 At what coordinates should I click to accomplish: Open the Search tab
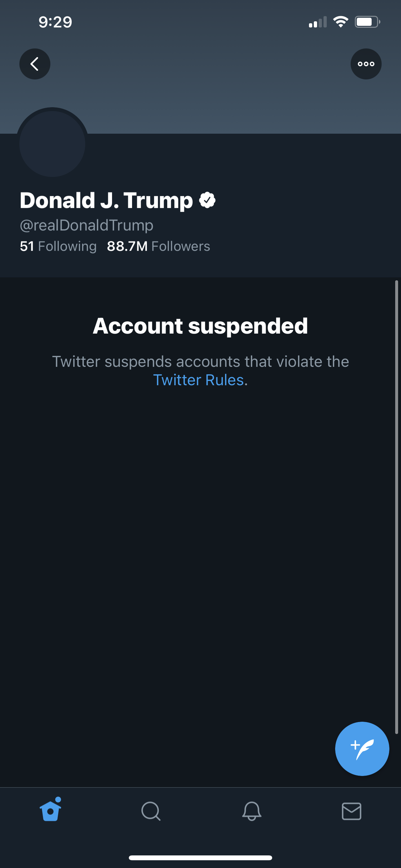tap(151, 811)
